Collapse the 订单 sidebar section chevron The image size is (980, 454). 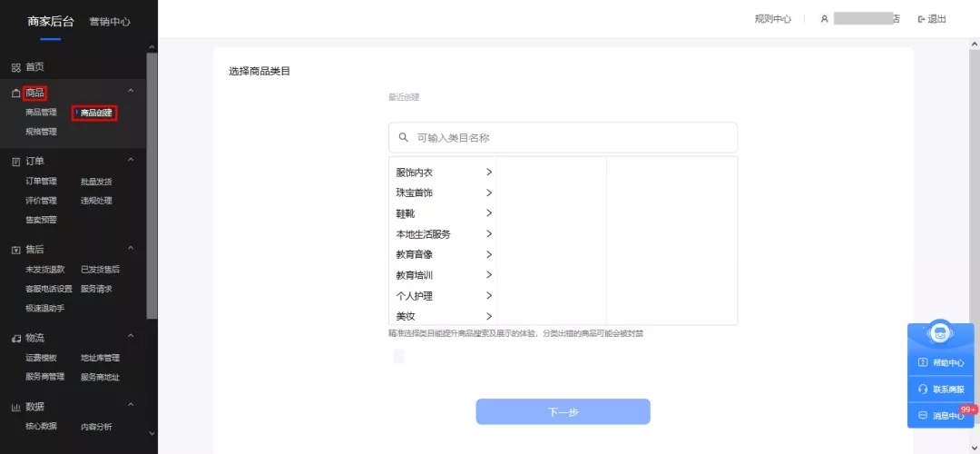click(x=131, y=160)
